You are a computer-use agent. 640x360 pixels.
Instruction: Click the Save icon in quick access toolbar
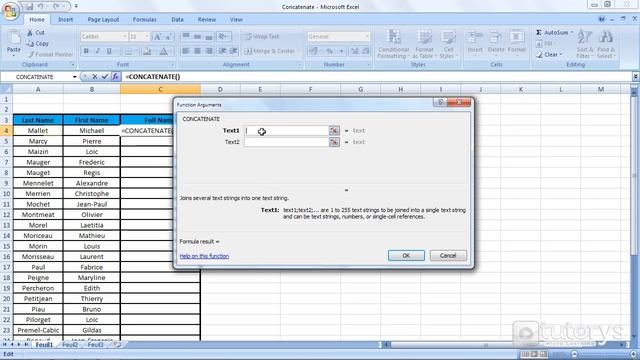tap(29, 7)
